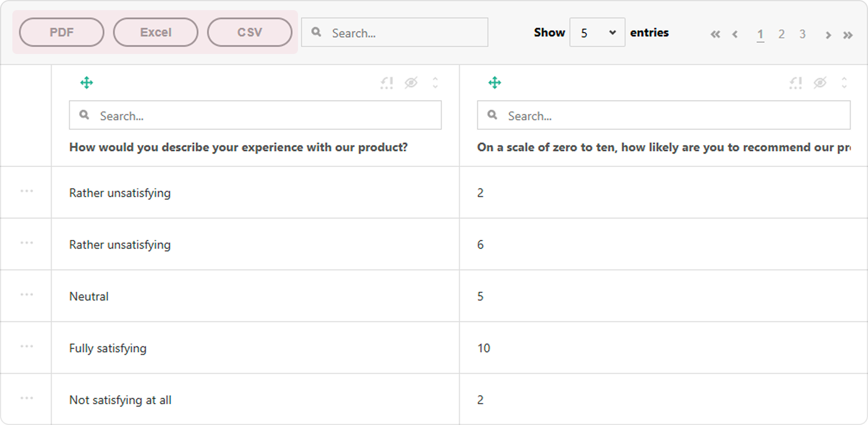Open row actions for 'Fully satisfying'
Screen dimensions: 868x425
click(x=25, y=347)
